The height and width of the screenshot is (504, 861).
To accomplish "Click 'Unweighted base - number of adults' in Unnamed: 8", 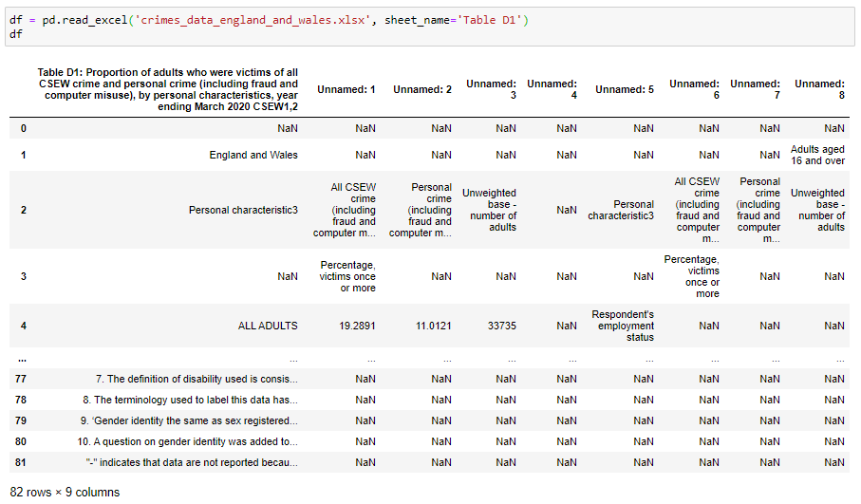I will tap(817, 211).
